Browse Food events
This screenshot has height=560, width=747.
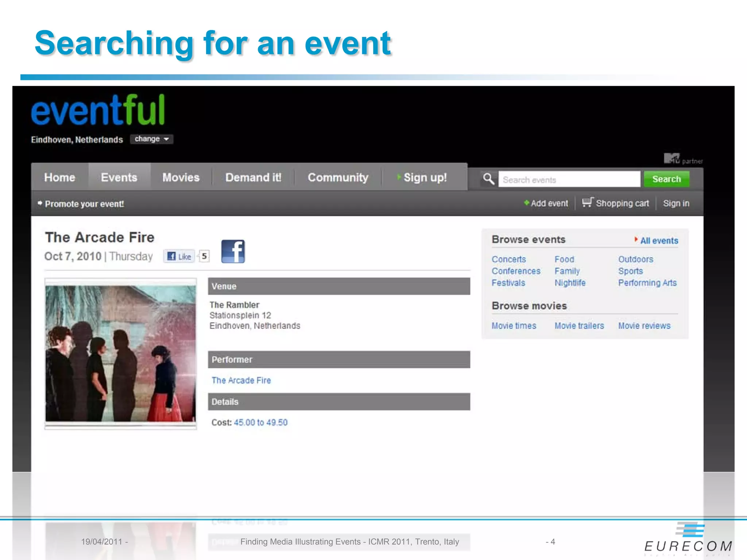pos(564,259)
